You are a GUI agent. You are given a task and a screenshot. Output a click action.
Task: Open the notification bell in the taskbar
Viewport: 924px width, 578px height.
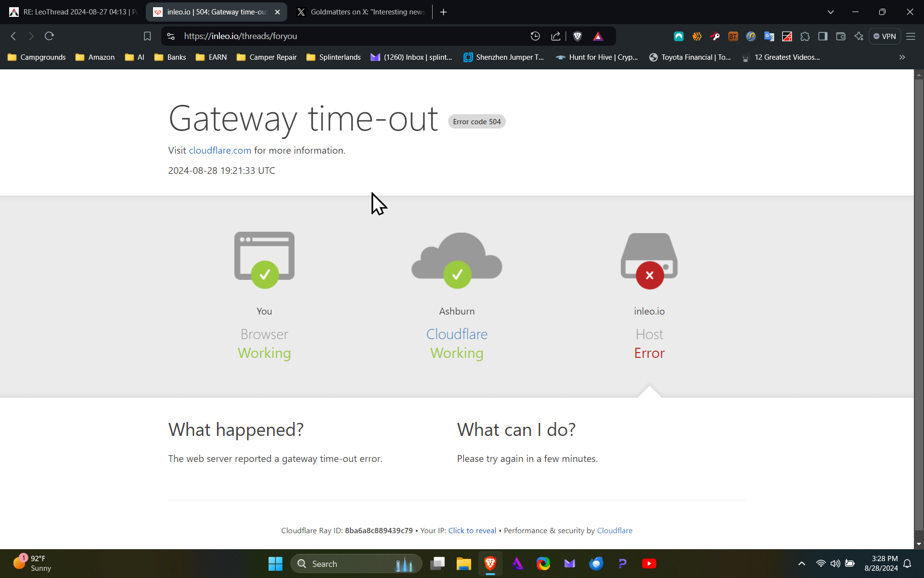907,564
